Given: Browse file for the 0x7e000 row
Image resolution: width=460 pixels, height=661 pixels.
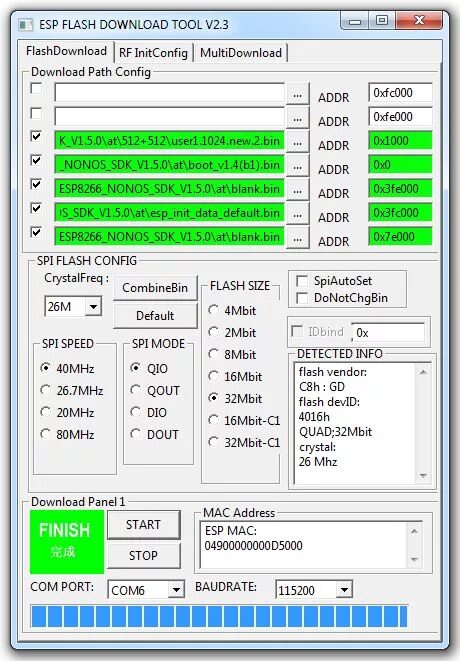Looking at the screenshot, I should [298, 238].
